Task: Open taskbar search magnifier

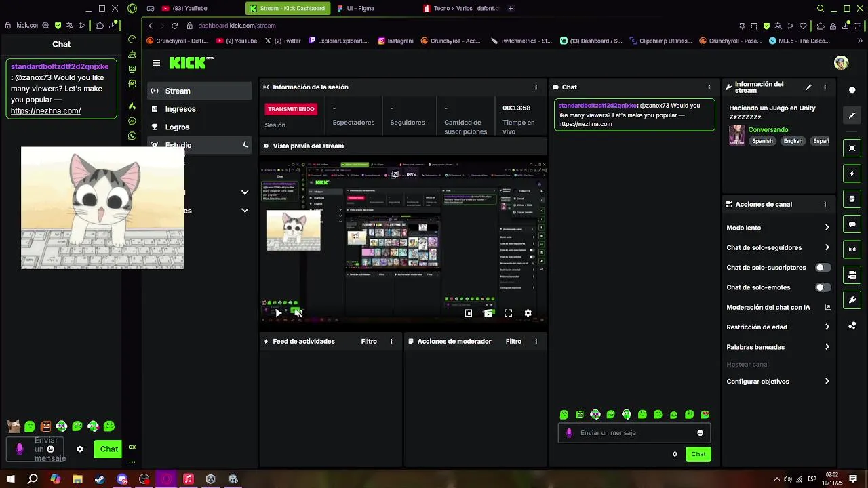Action: pos(33,479)
